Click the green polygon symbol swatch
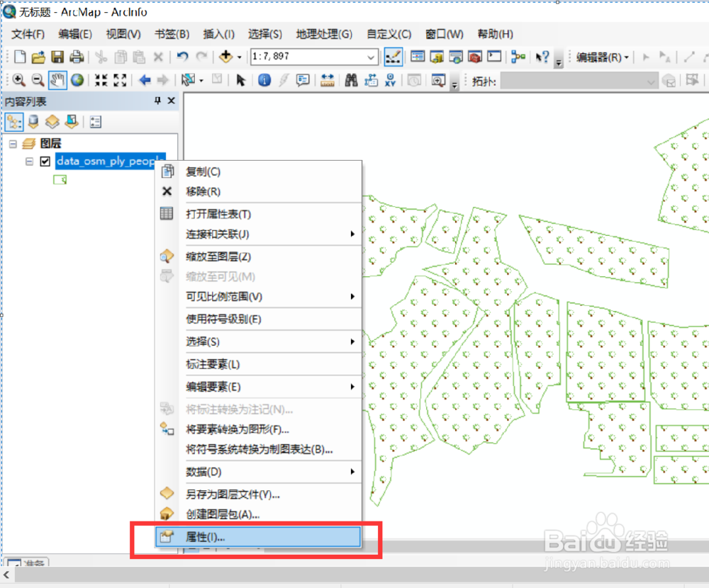 click(60, 179)
